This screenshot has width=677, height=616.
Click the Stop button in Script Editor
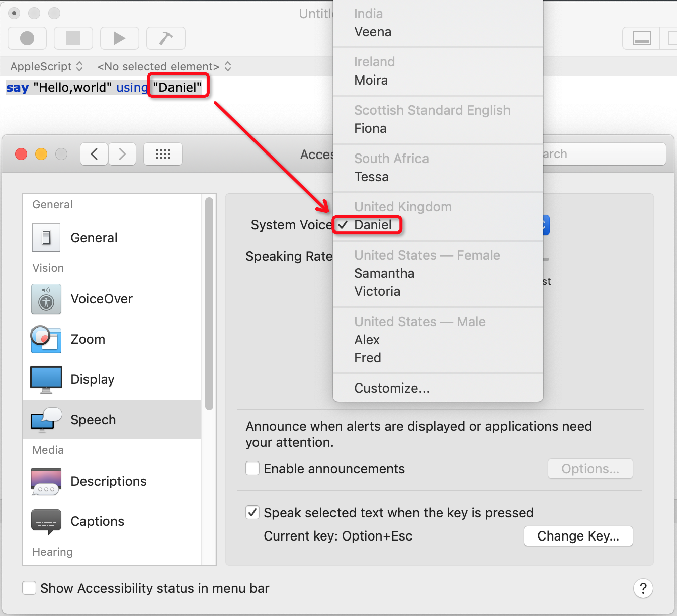(73, 38)
